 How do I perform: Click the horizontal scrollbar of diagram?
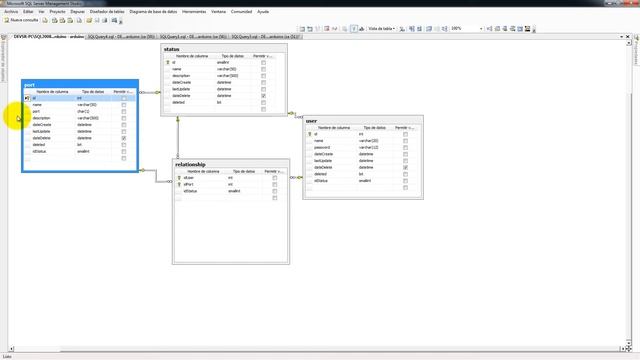click(x=318, y=349)
